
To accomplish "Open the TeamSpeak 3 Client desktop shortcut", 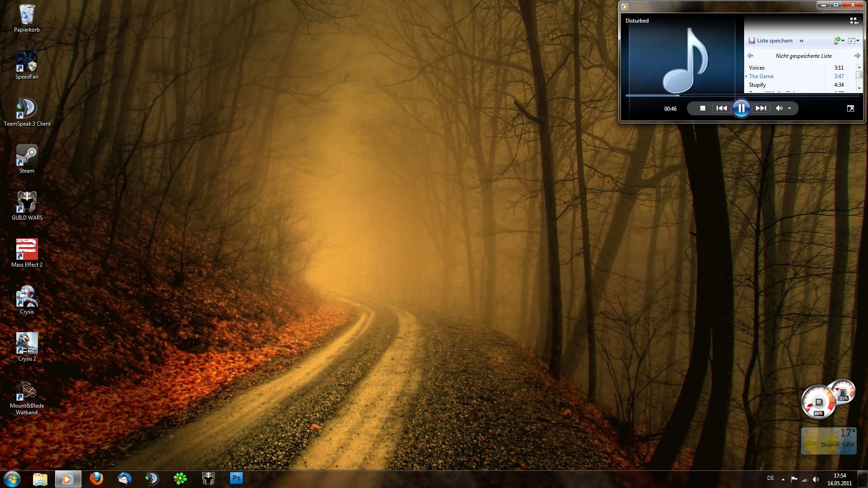I will click(27, 113).
